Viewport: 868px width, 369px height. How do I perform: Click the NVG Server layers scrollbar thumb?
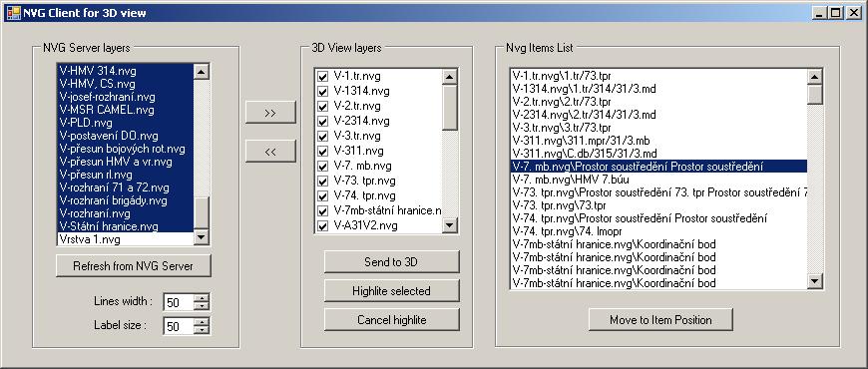tap(202, 213)
